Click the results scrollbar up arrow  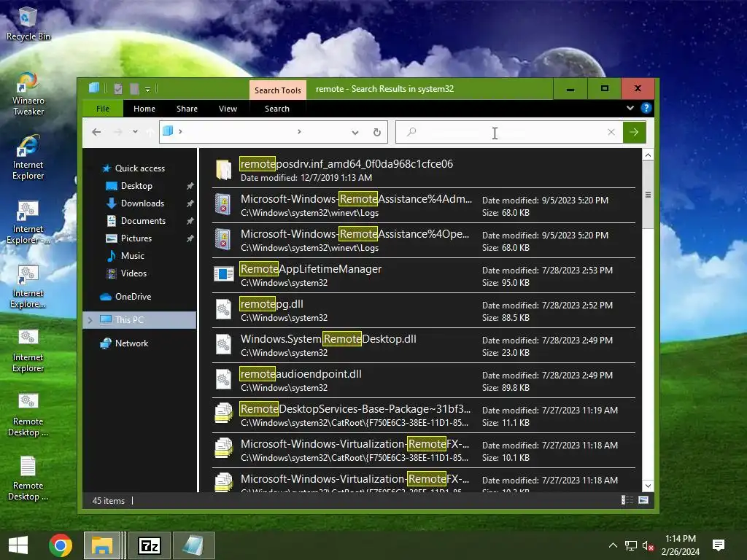pyautogui.click(x=648, y=155)
